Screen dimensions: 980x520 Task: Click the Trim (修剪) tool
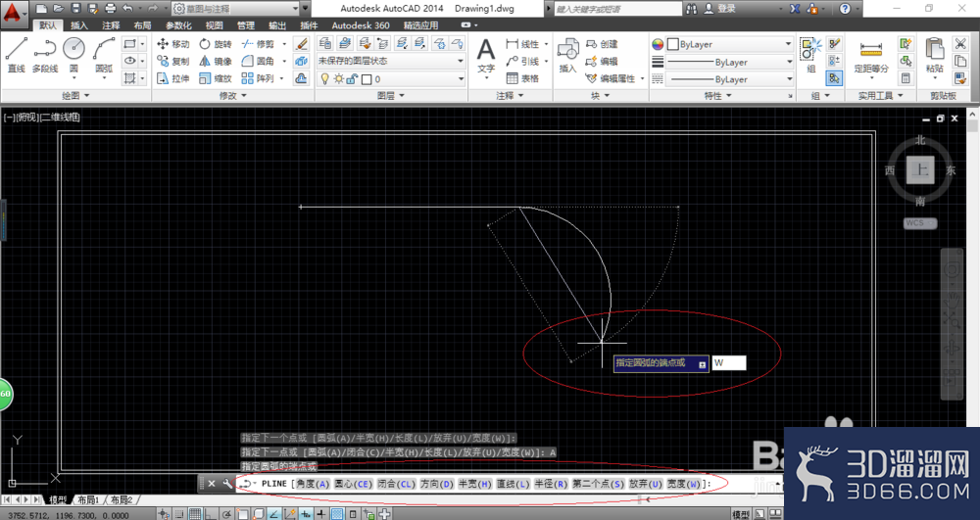(258, 44)
